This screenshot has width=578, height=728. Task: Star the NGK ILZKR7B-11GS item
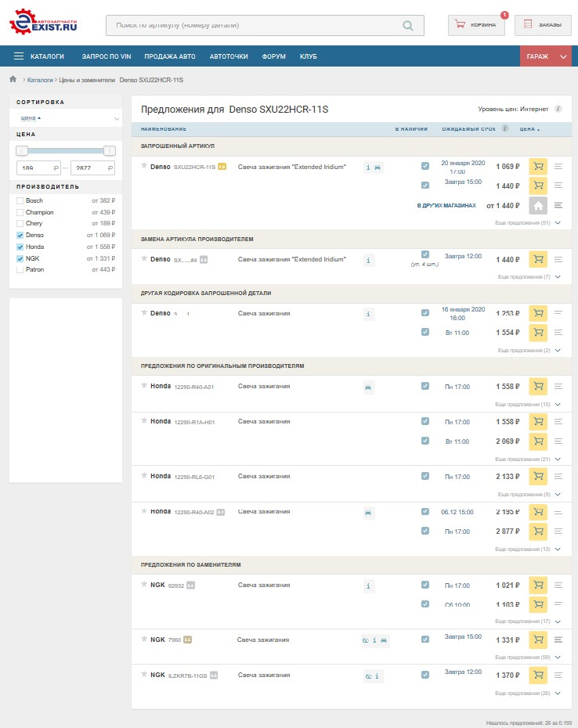[x=144, y=674]
